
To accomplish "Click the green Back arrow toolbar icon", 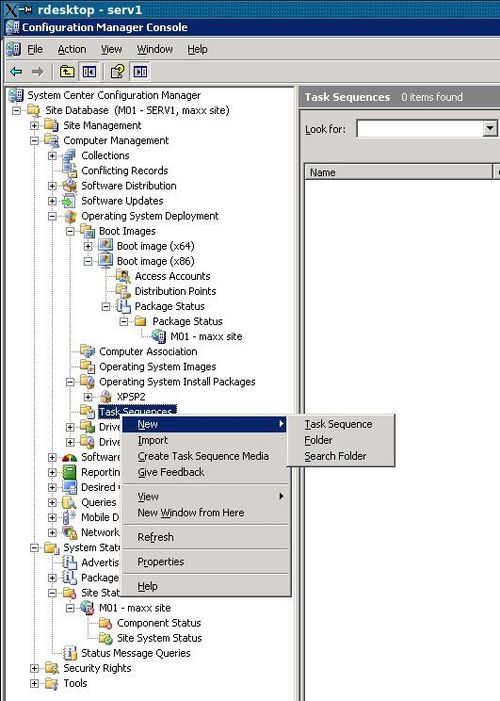I will click(16, 72).
